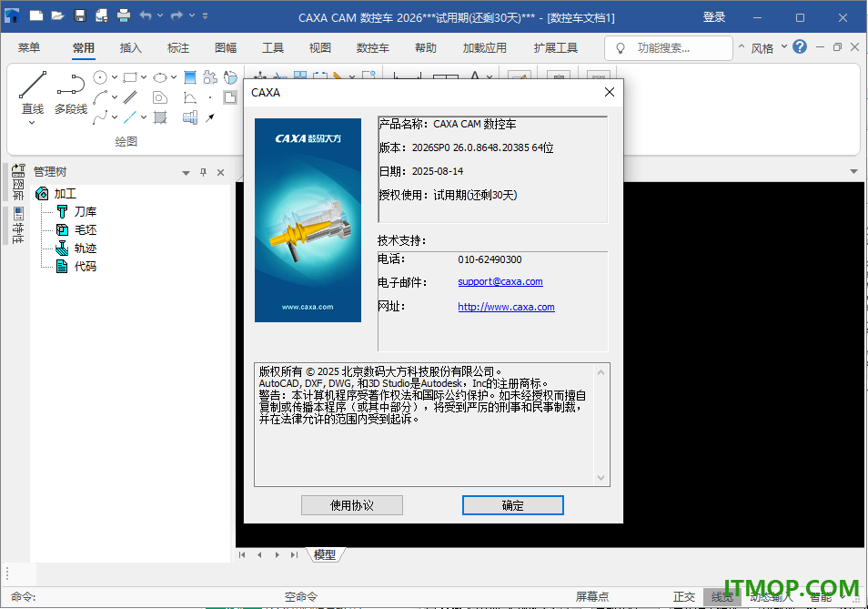Viewport: 868px width, 609px height.
Task: Close the 管理树 panel
Action: 220,172
